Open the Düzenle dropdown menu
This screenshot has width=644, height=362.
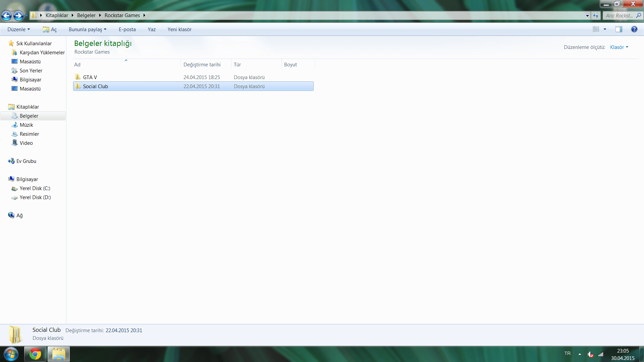19,29
